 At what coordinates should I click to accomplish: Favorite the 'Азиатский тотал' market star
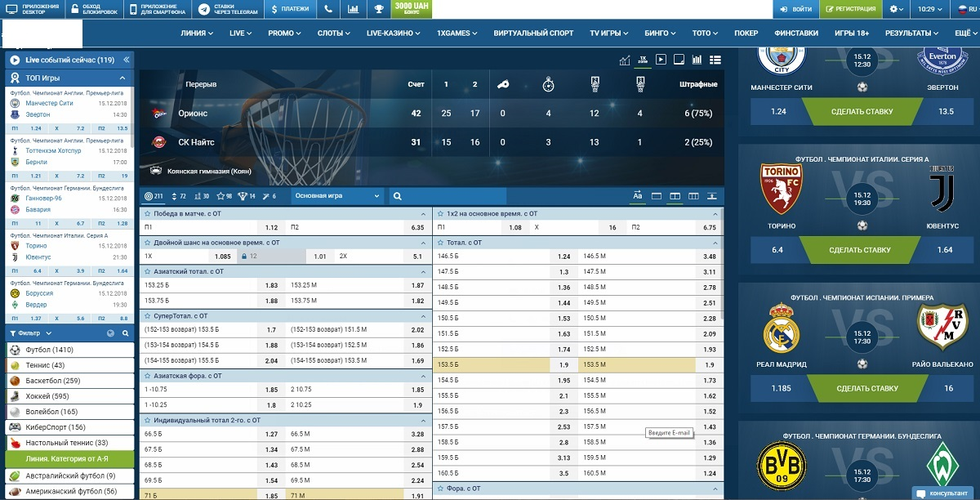[147, 271]
